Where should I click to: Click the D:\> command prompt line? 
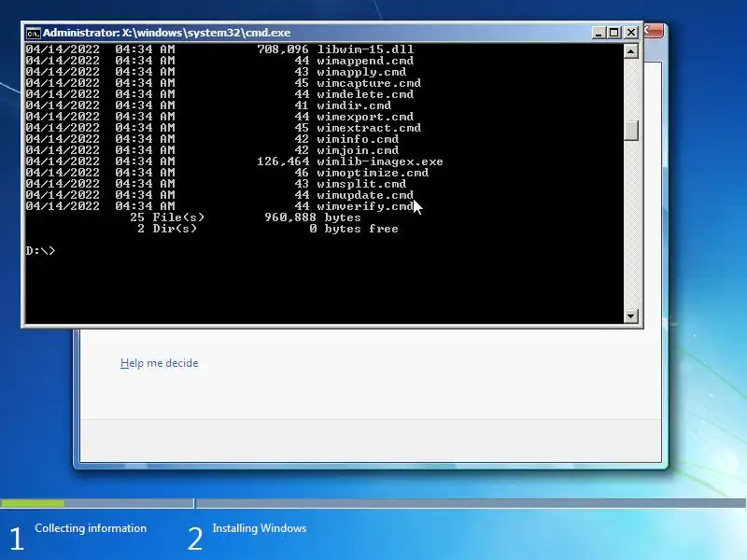(x=40, y=250)
